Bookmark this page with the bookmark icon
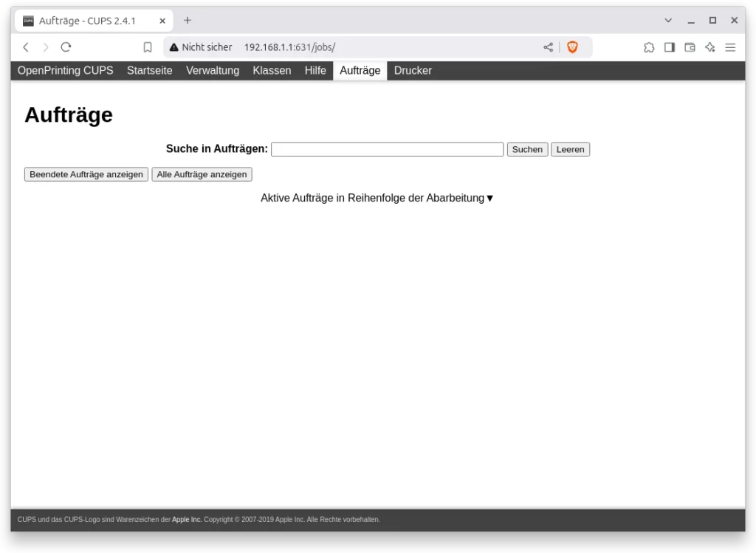The width and height of the screenshot is (756, 553). [148, 47]
